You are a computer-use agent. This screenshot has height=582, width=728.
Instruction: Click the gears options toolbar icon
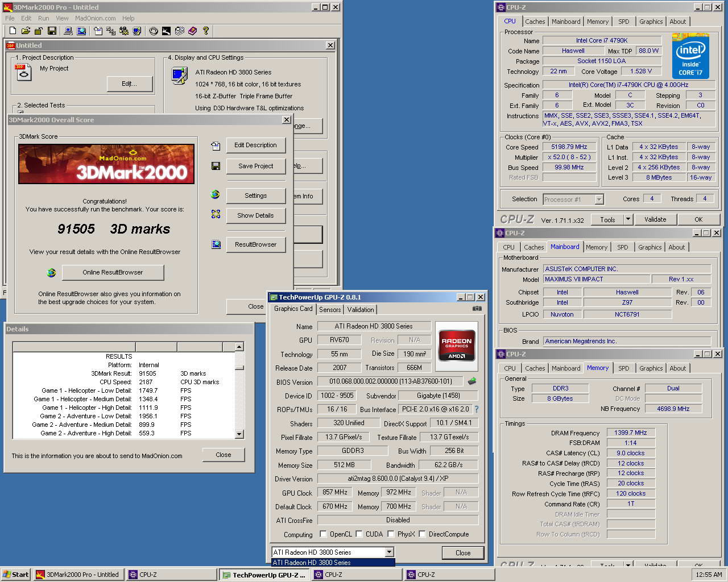click(124, 31)
